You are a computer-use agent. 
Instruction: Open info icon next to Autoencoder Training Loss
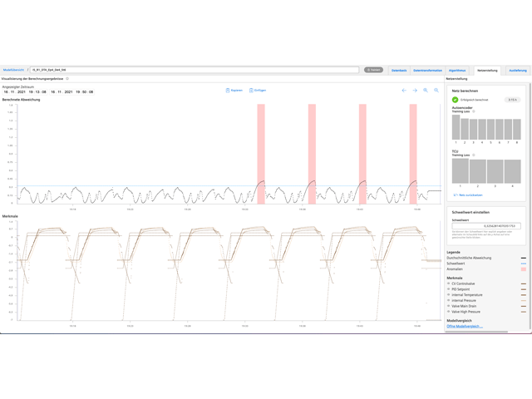(474, 111)
